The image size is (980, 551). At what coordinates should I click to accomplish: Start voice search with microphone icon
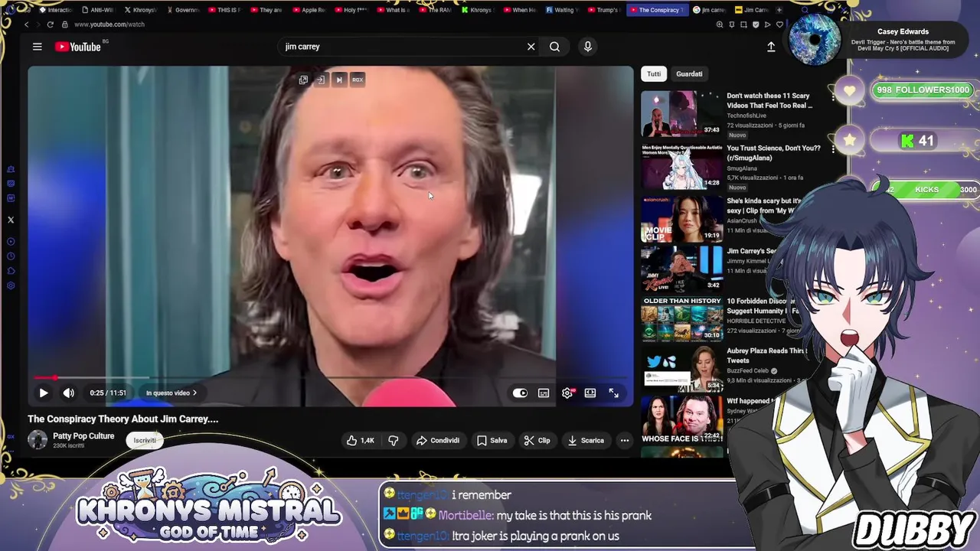[587, 47]
